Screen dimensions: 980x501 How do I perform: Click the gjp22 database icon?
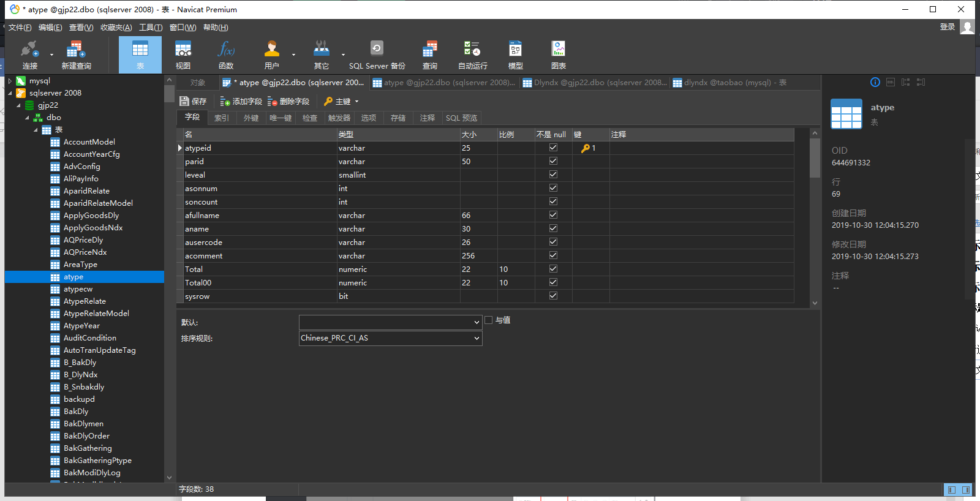coord(29,105)
